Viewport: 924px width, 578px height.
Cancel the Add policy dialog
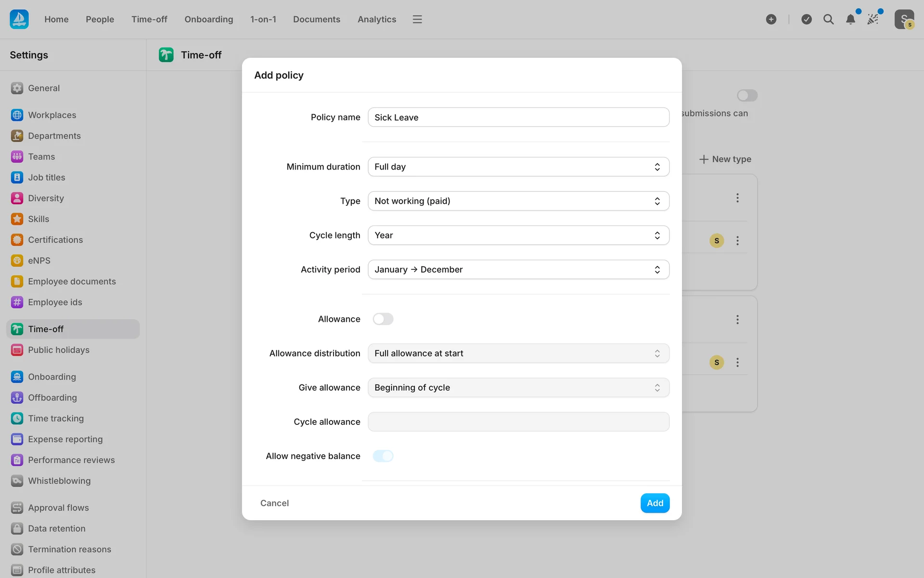click(x=274, y=503)
